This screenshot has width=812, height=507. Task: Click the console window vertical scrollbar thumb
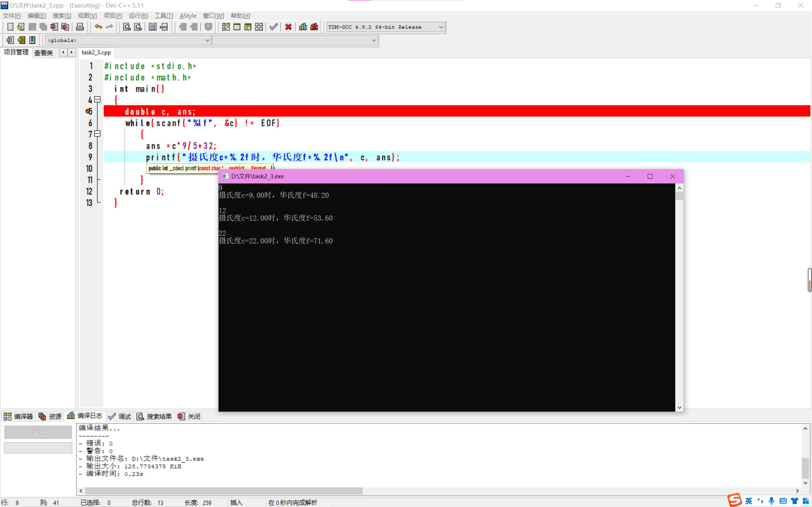pyautogui.click(x=679, y=196)
